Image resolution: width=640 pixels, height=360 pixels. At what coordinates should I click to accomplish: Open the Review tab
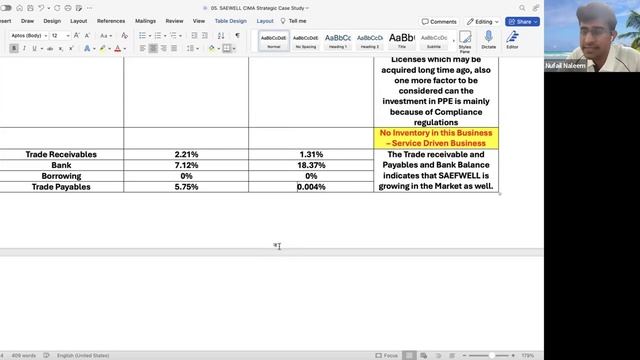[174, 21]
